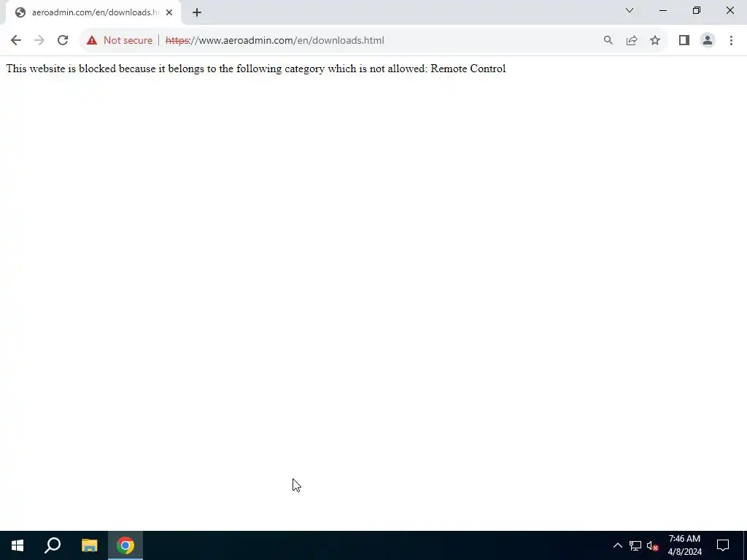Close the Chrome window

coord(729,10)
